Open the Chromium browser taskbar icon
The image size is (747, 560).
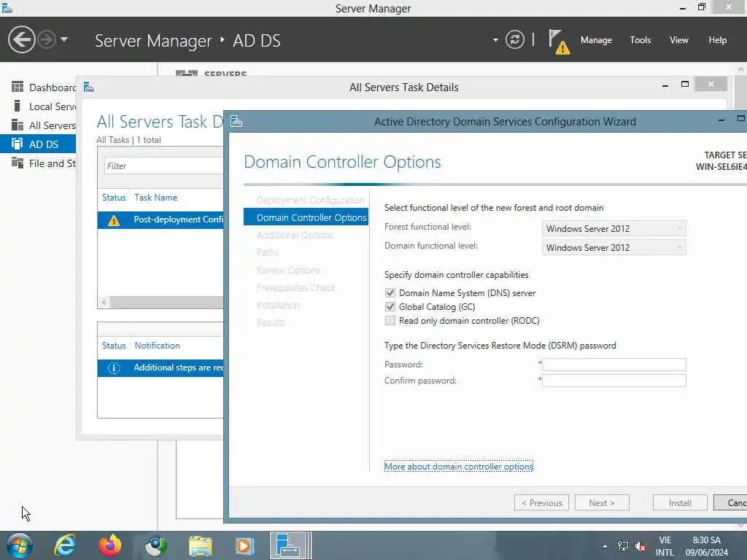155,545
